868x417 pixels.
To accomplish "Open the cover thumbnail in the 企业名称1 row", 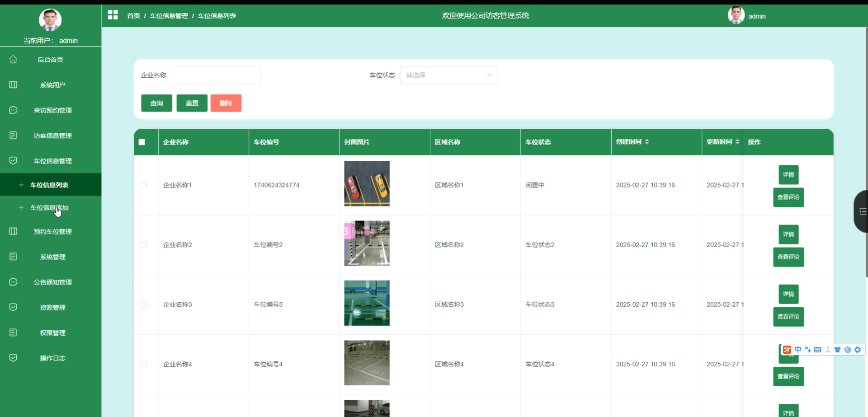I will click(x=367, y=184).
